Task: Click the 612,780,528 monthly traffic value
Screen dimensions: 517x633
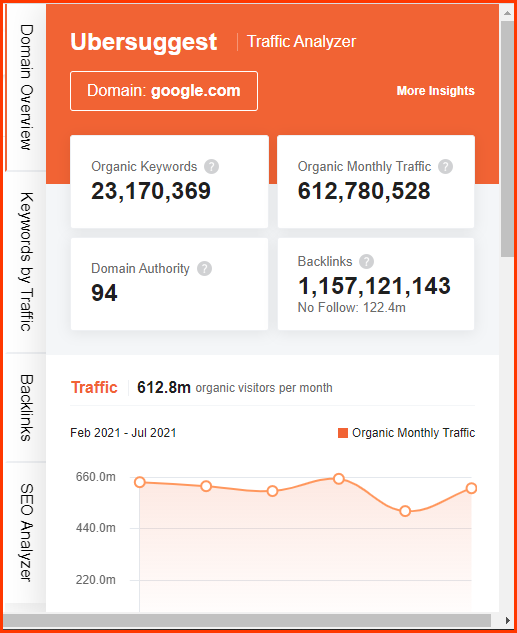Action: tap(364, 191)
